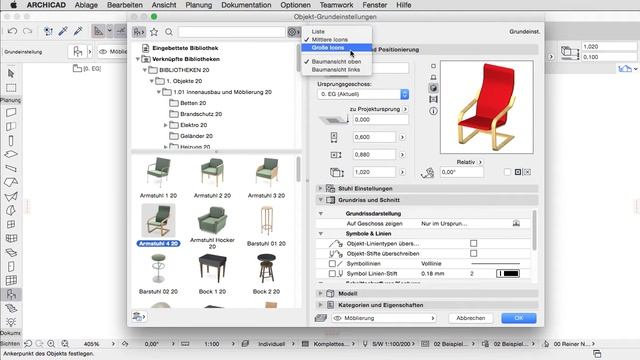Click the Relativ button
Viewport: 640px width, 360px height.
pos(469,162)
